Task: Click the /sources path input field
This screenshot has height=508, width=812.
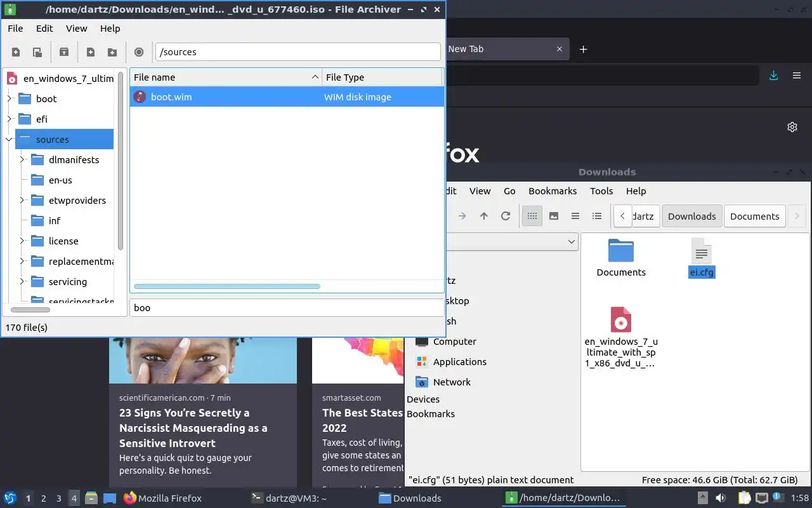Action: (298, 52)
